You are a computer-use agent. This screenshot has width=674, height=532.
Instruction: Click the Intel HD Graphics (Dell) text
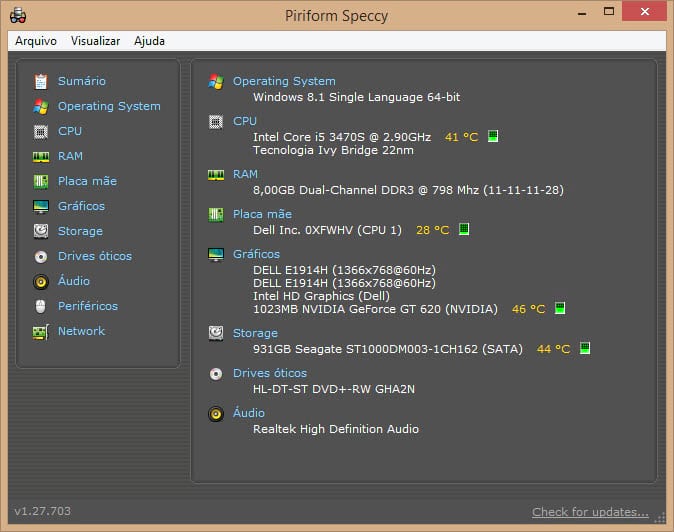321,296
